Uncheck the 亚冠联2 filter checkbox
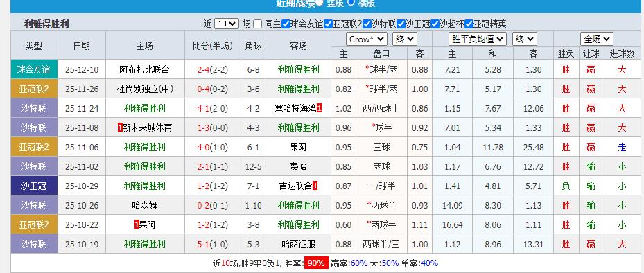The image size is (644, 273). click(x=328, y=24)
